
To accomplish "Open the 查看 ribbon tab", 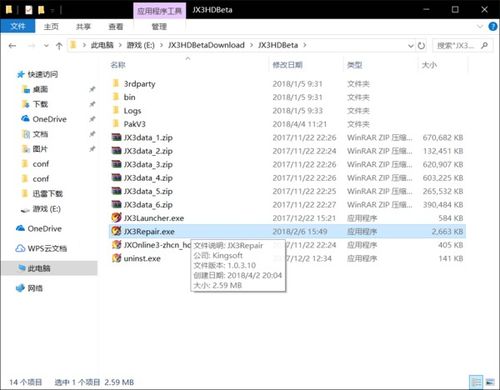I will coord(116,27).
